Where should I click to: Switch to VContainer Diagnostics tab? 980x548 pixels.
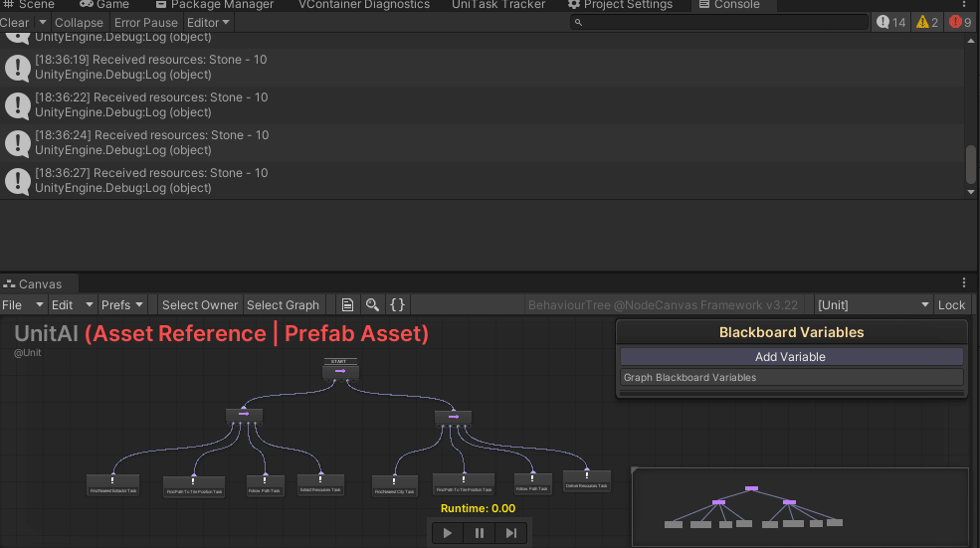[364, 5]
